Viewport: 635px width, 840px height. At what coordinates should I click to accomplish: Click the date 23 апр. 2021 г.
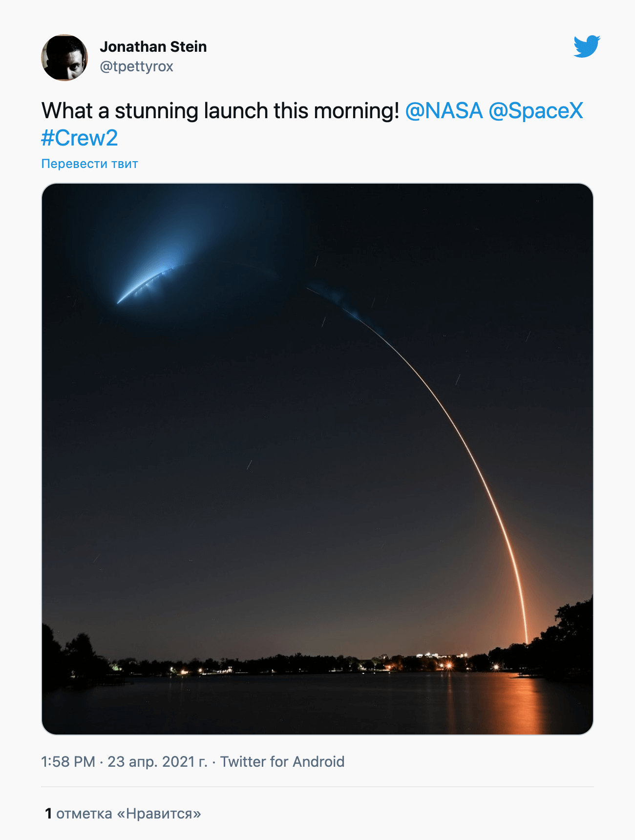point(157,762)
